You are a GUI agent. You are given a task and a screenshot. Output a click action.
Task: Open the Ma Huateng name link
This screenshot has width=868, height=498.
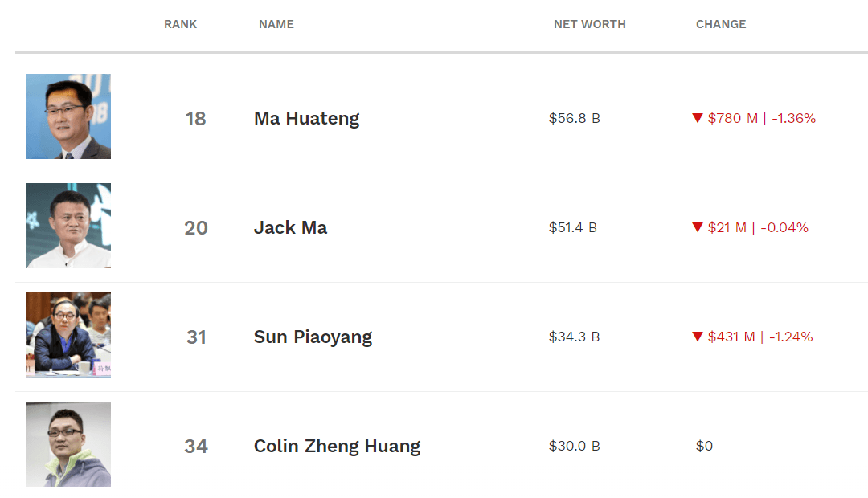(307, 118)
